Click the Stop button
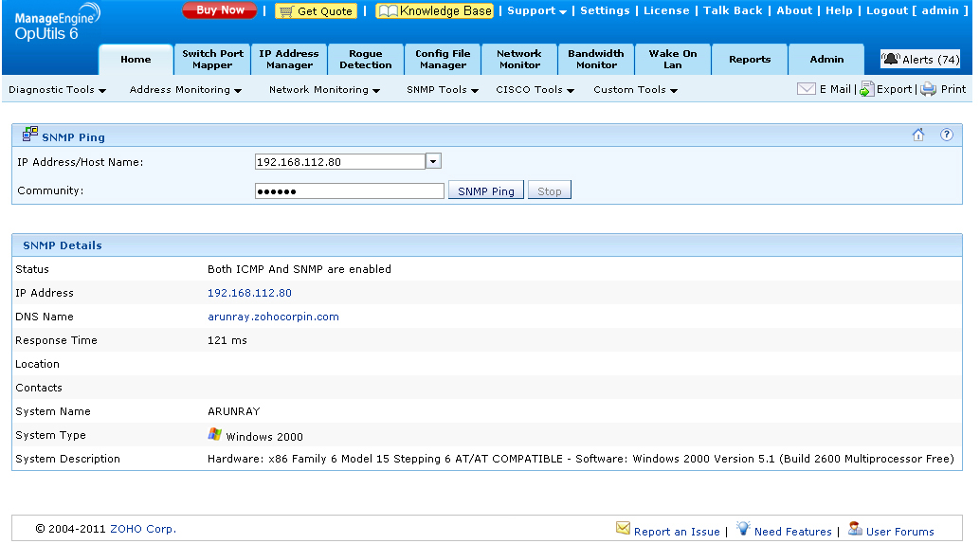980x544 pixels. click(x=550, y=190)
